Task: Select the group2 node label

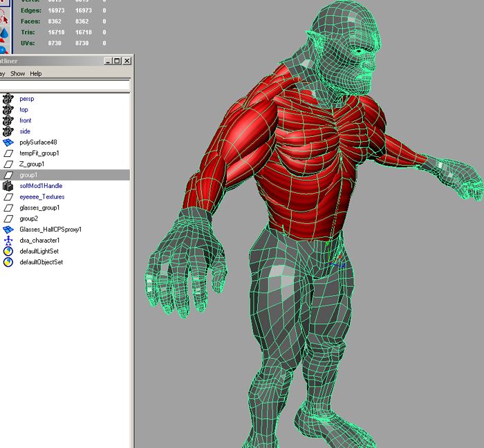Action: (x=28, y=218)
